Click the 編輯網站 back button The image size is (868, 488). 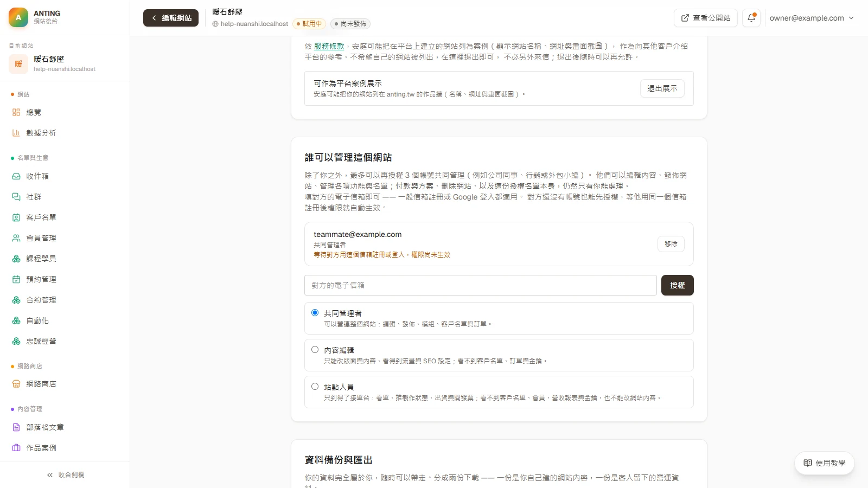[x=171, y=18]
